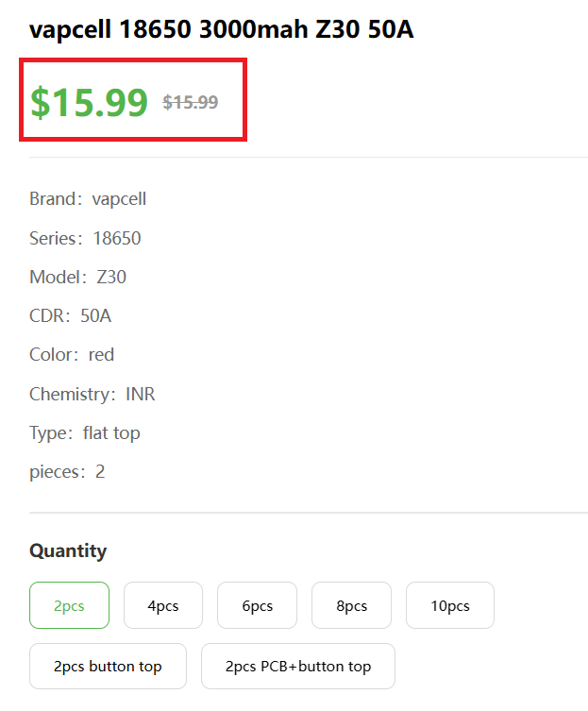The image size is (588, 711).
Task: Select the 2pcs quantity option
Action: click(69, 605)
